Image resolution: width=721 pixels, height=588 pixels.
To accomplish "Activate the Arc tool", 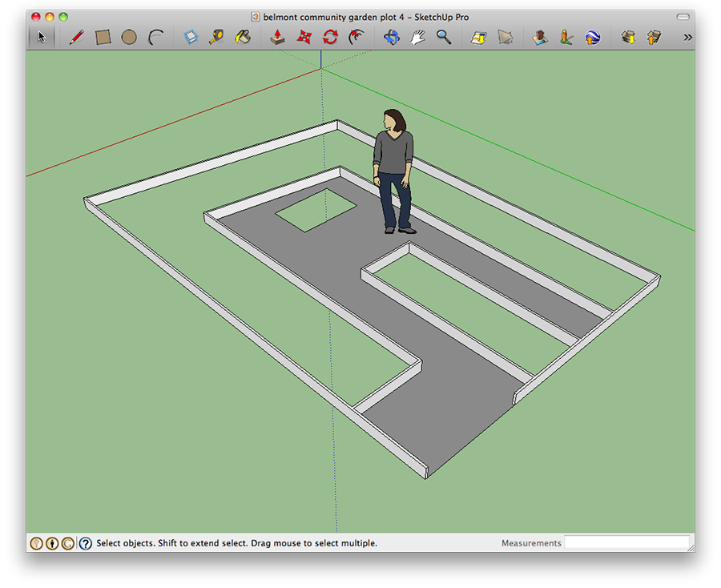I will point(156,37).
